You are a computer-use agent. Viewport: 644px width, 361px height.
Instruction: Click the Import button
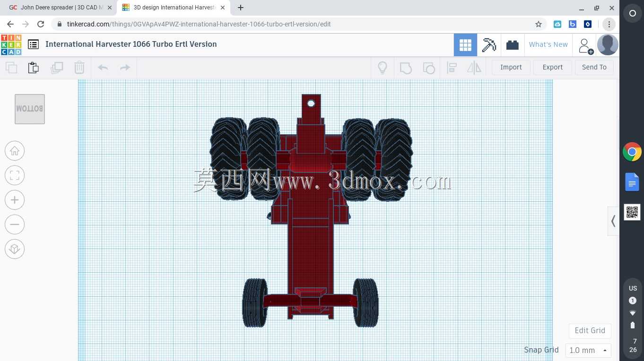point(511,67)
